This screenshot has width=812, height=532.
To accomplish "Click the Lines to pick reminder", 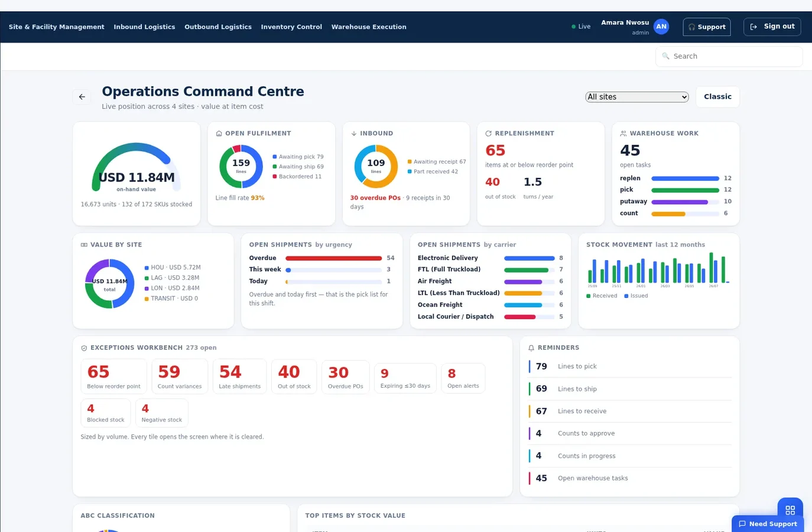I will pos(630,366).
